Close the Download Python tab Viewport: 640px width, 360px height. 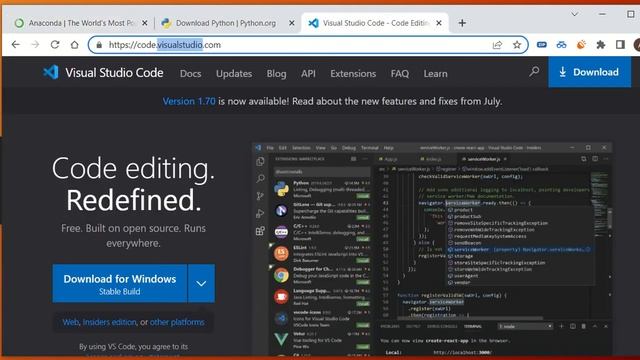291,23
